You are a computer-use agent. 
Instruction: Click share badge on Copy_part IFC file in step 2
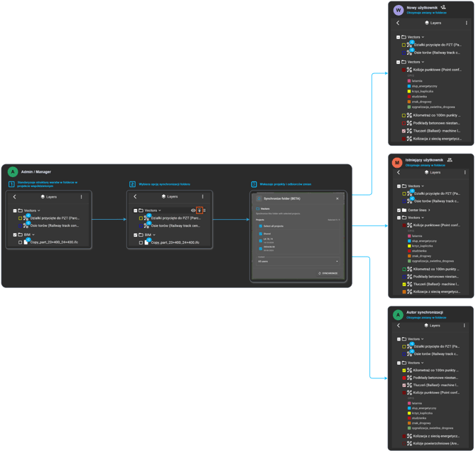coord(148,240)
